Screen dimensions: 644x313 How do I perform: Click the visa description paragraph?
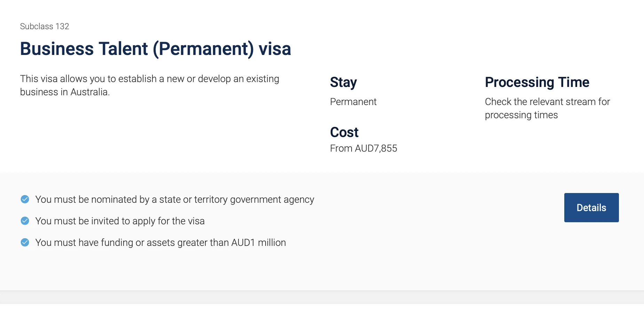[x=150, y=85]
